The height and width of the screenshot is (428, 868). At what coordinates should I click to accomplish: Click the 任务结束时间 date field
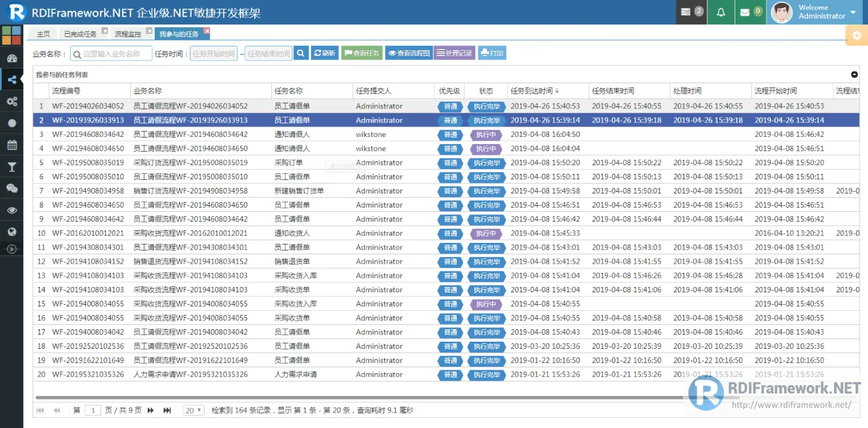tap(268, 54)
